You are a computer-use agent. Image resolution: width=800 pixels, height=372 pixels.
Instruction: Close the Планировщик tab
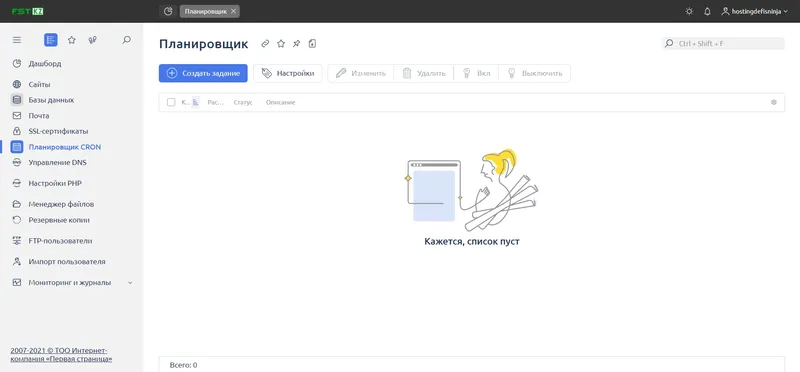click(x=233, y=11)
